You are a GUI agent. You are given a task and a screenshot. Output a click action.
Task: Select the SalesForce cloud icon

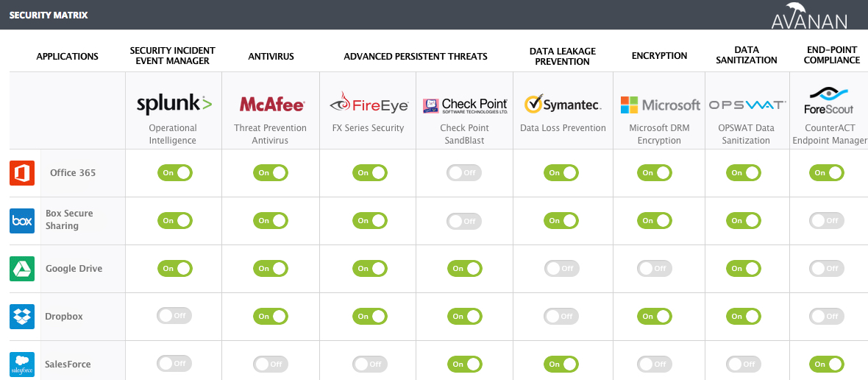click(22, 365)
